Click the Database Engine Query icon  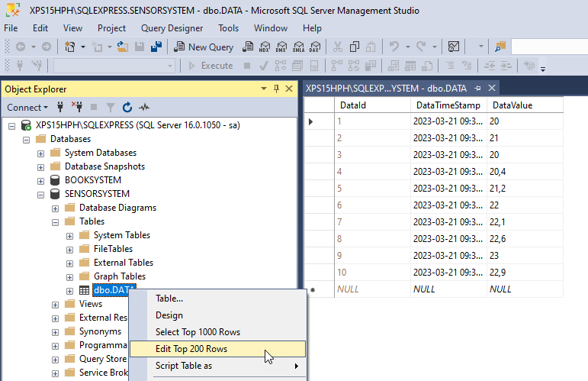(248, 47)
